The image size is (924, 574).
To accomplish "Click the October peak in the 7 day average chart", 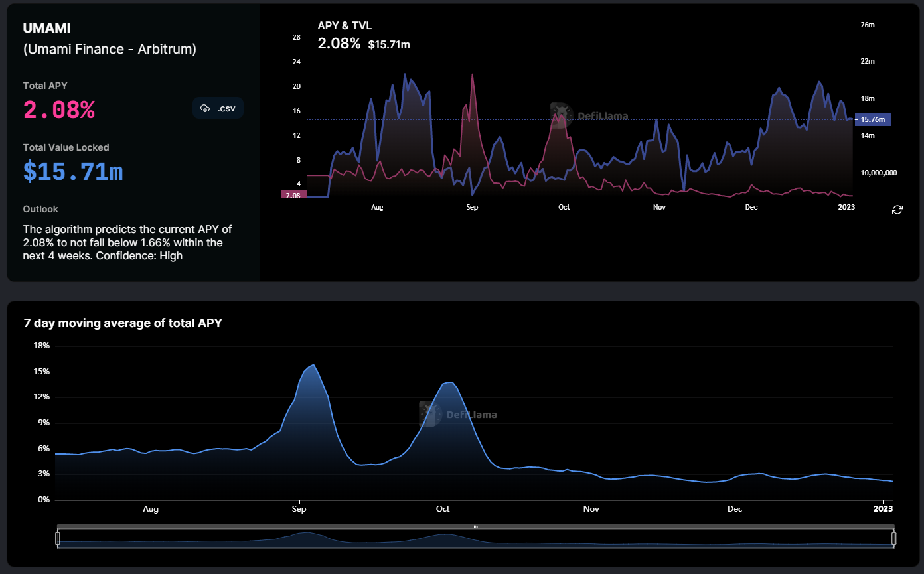I will [451, 382].
